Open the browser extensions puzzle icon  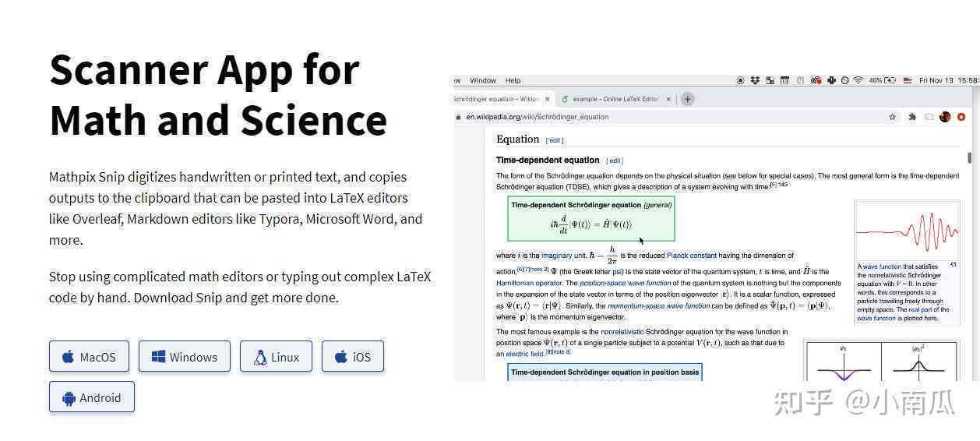912,117
